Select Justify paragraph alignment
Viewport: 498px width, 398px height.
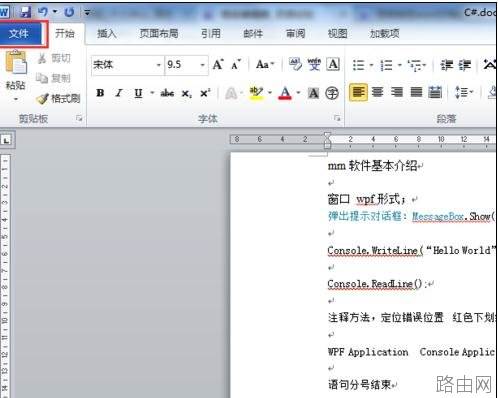(x=416, y=92)
